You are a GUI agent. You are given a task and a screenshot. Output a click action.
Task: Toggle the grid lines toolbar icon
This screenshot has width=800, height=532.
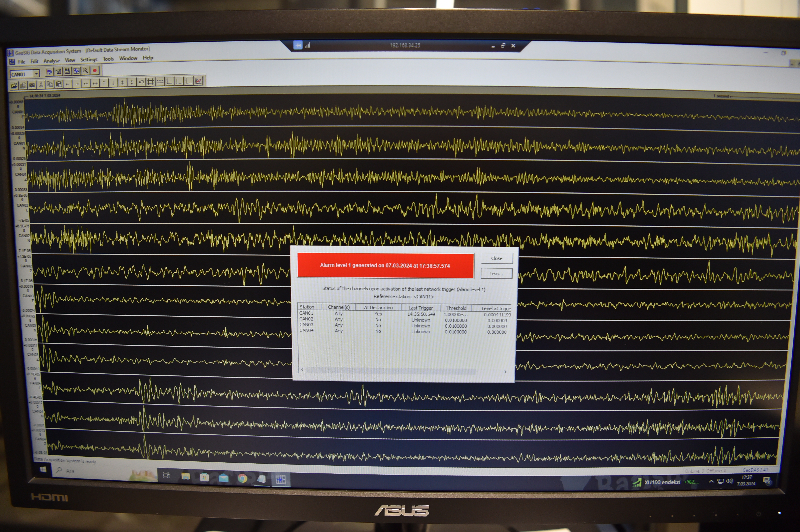coord(150,82)
